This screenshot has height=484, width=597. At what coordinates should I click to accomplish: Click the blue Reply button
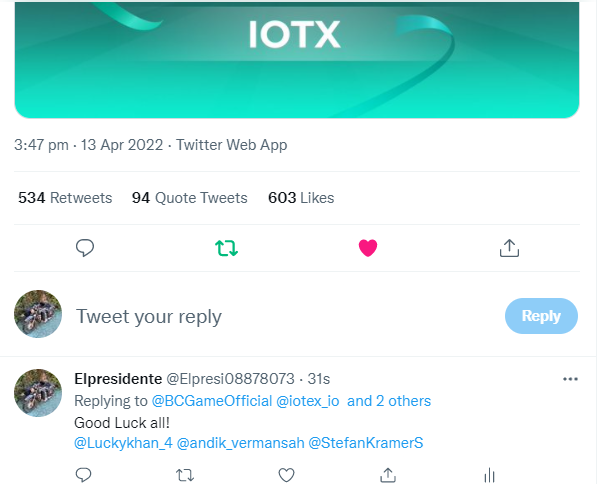541,316
